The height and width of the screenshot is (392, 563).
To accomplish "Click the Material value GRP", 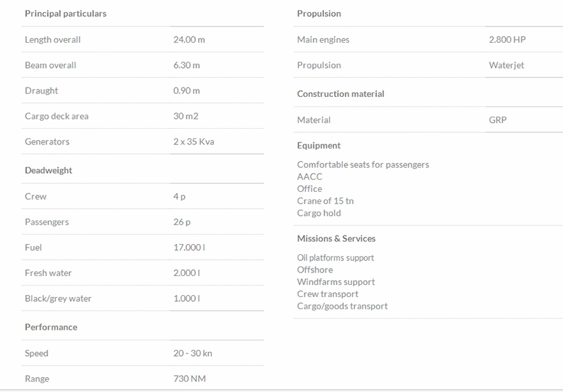I will 497,120.
